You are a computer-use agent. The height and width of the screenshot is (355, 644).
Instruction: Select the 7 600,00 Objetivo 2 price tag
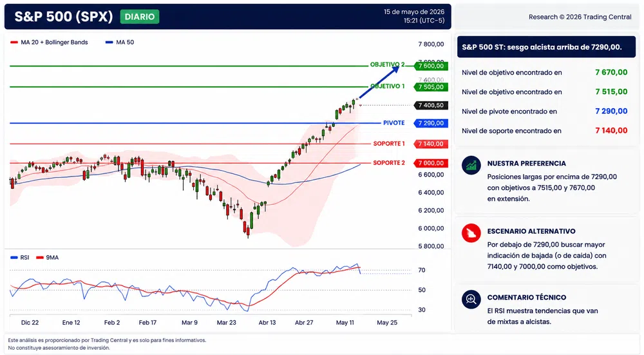(431, 66)
